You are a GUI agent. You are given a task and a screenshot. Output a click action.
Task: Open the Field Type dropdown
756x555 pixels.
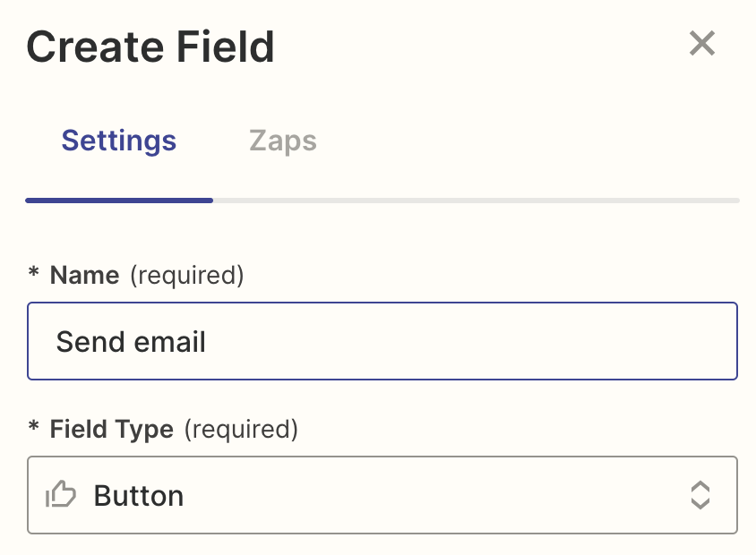[382, 495]
